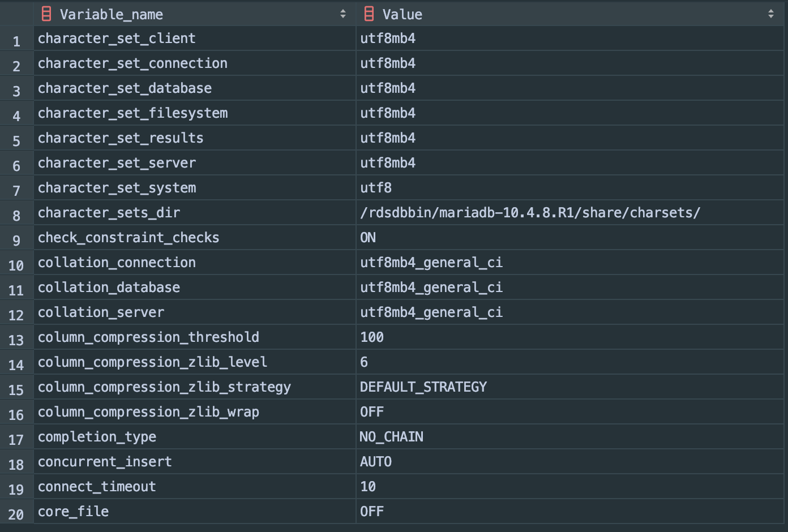Screen dimensions: 788x532
Task: Click the OFF value of core_file
Action: (x=372, y=512)
